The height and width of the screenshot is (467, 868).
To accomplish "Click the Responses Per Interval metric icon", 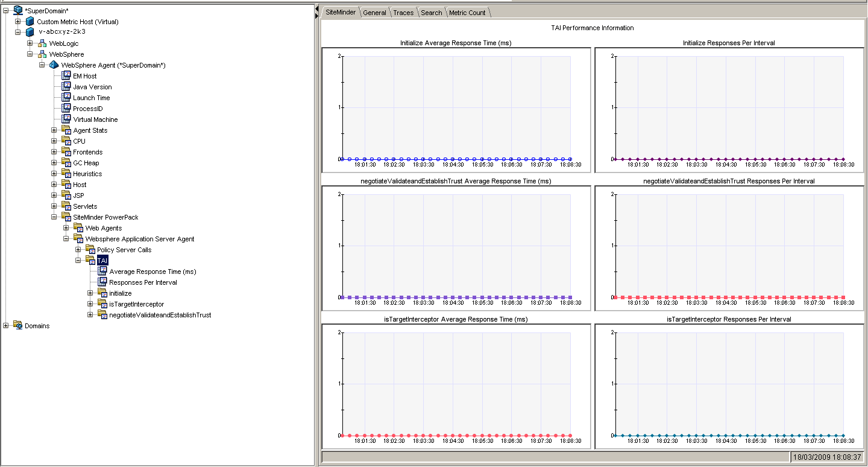I will point(102,282).
